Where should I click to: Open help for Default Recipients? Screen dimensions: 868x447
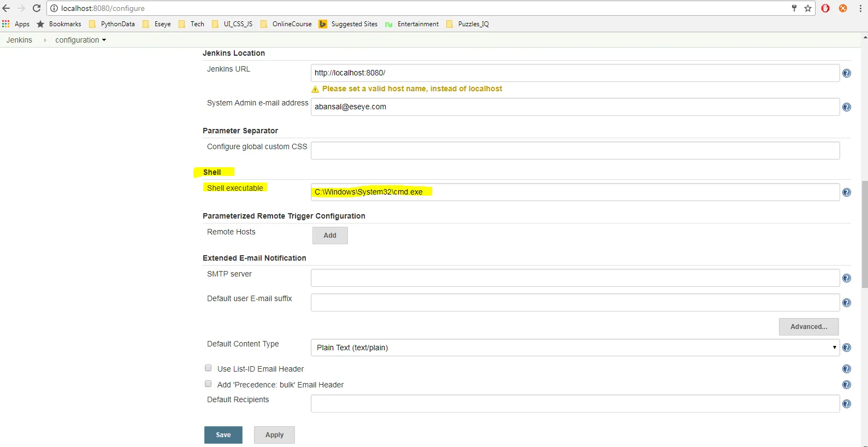[x=847, y=404]
